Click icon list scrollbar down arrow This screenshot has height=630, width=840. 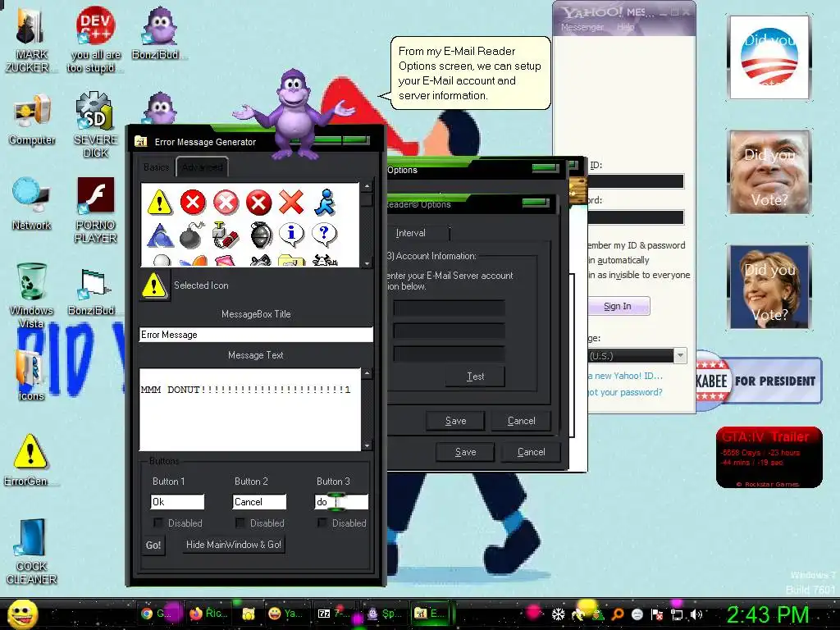tap(367, 263)
